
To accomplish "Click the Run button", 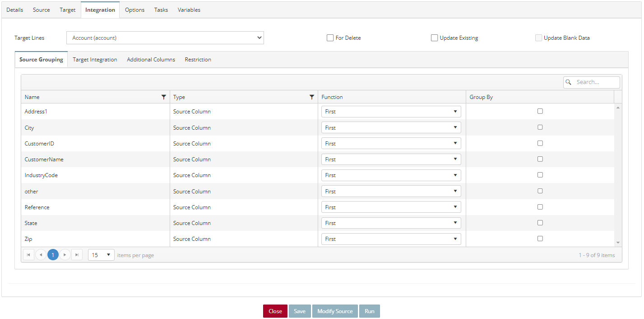I will tap(370, 311).
